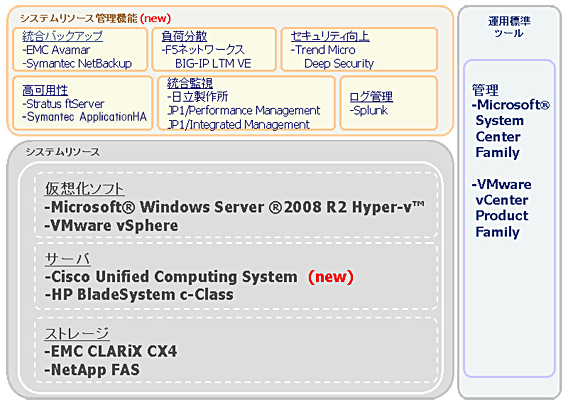Click BIG-IP LTM VE text
This screenshot has height=405, width=568.
(213, 63)
